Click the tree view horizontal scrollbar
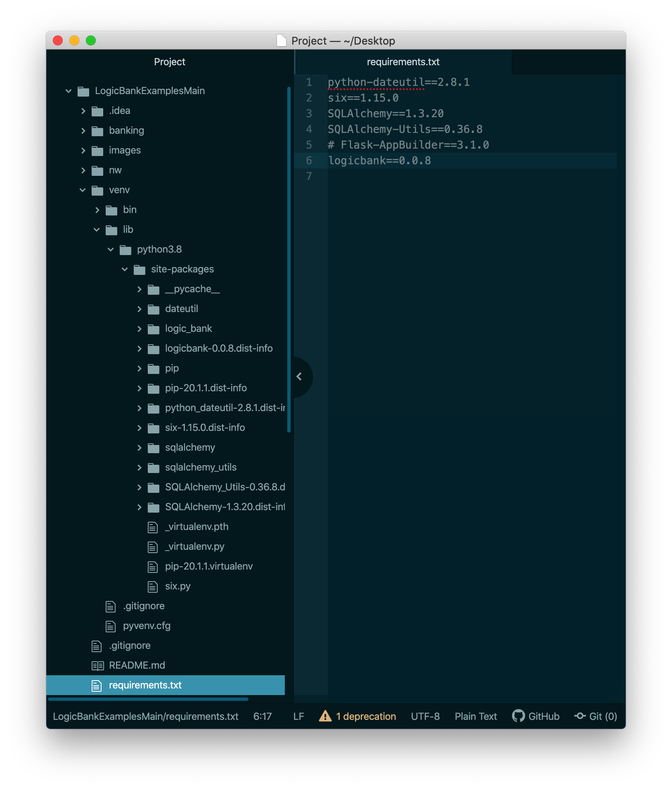This screenshot has height=790, width=672. click(x=148, y=699)
